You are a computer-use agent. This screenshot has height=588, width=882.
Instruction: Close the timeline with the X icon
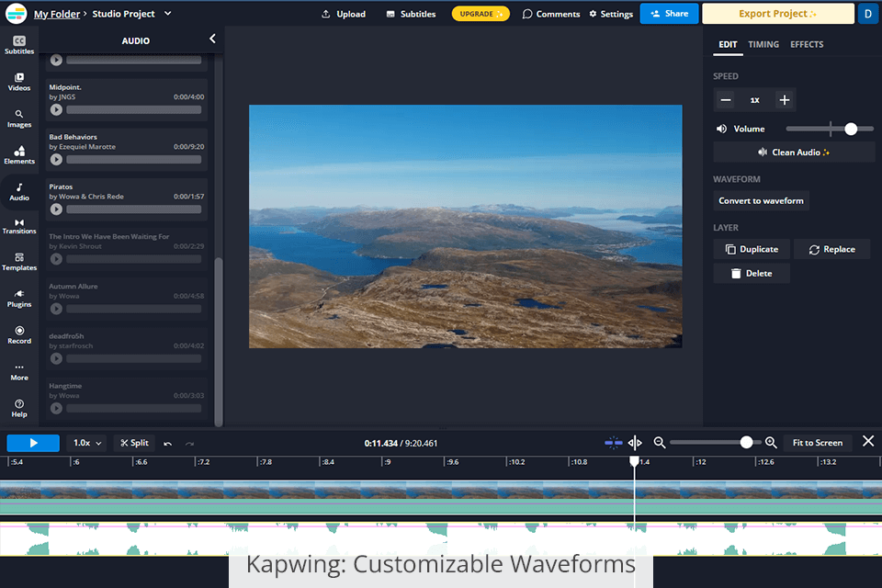[x=868, y=441]
